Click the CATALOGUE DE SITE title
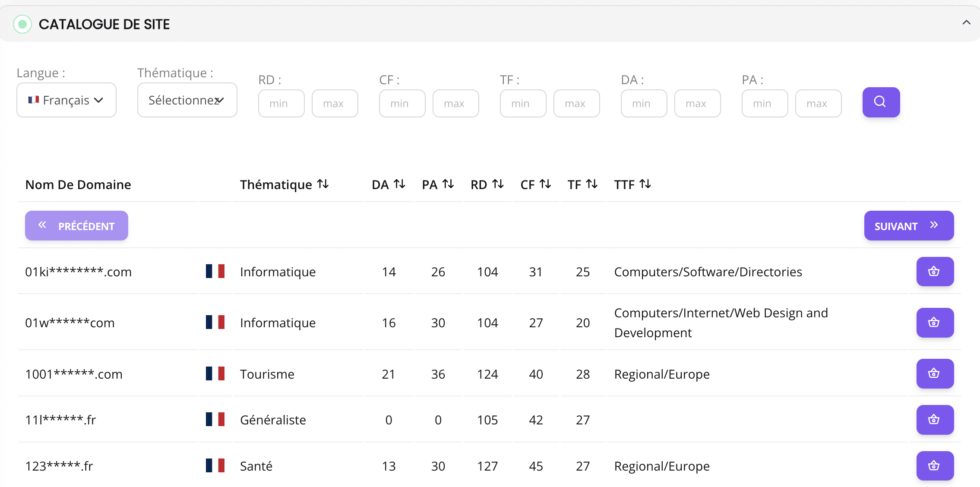The width and height of the screenshot is (980, 487). point(104,24)
